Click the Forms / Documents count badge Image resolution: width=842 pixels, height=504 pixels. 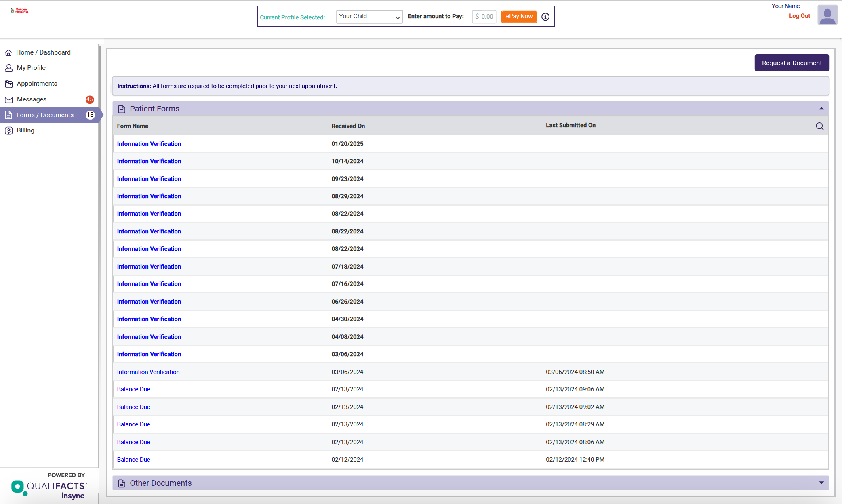point(90,115)
